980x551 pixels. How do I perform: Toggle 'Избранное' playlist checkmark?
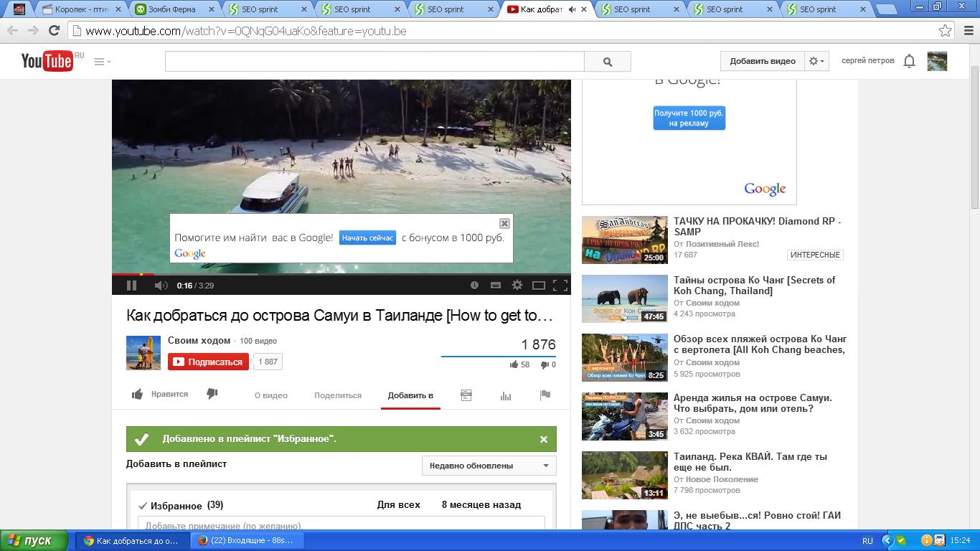[x=143, y=506]
